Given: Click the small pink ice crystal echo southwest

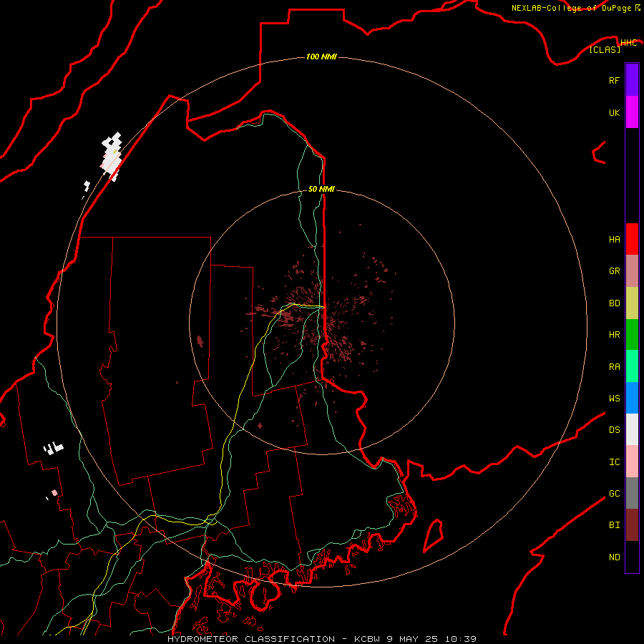Looking at the screenshot, I should coord(54,492).
